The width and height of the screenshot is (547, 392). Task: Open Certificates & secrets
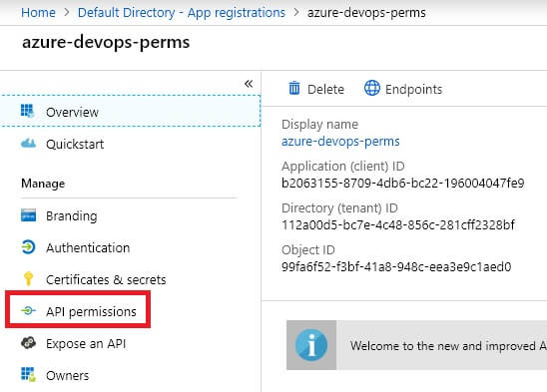tap(106, 279)
